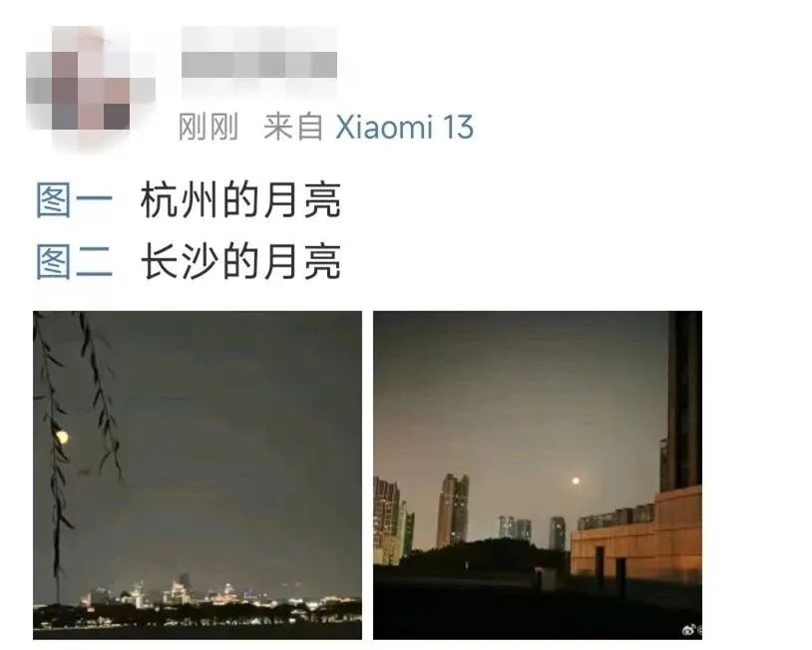Open the 图一 link
The width and height of the screenshot is (812, 650).
pyautogui.click(x=74, y=200)
